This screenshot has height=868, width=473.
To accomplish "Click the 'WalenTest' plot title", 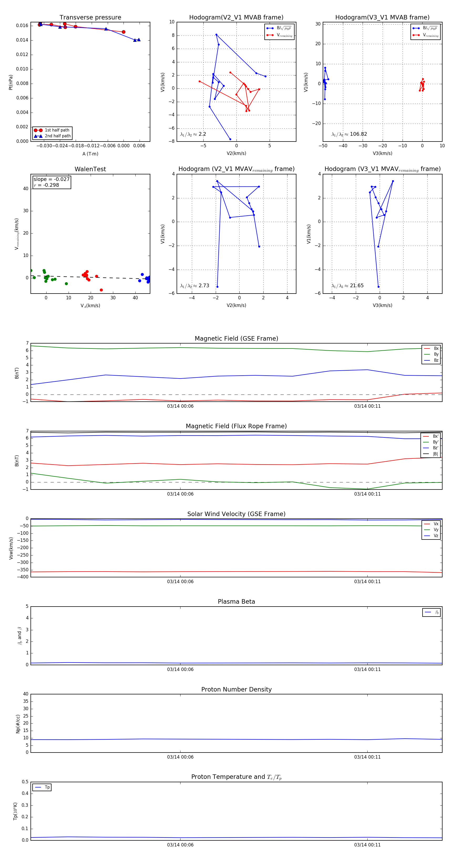I will click(x=90, y=169).
